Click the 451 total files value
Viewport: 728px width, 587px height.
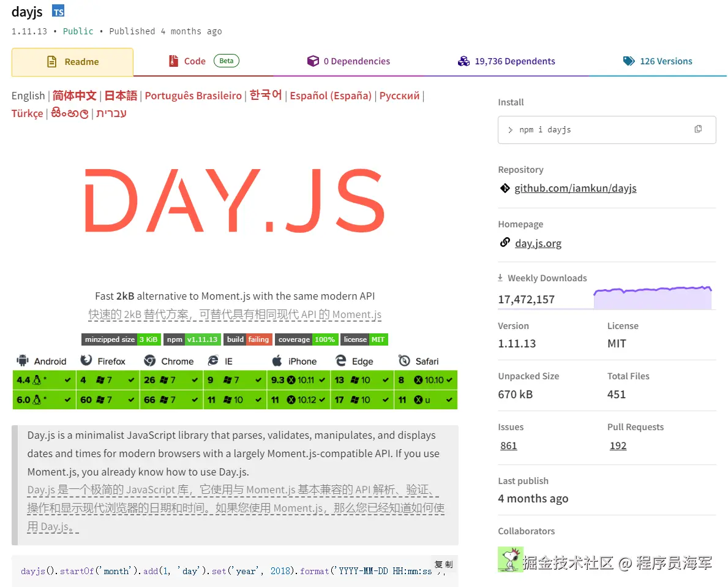coord(617,395)
